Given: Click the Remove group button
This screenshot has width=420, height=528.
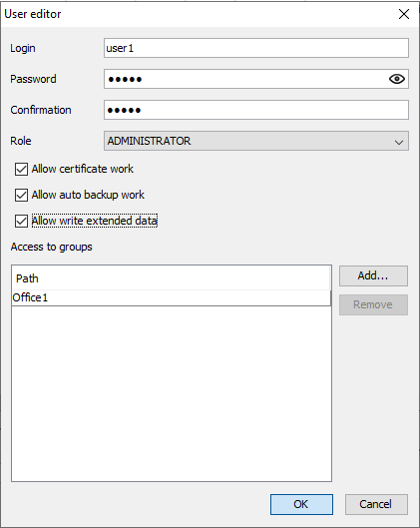Looking at the screenshot, I should (373, 304).
